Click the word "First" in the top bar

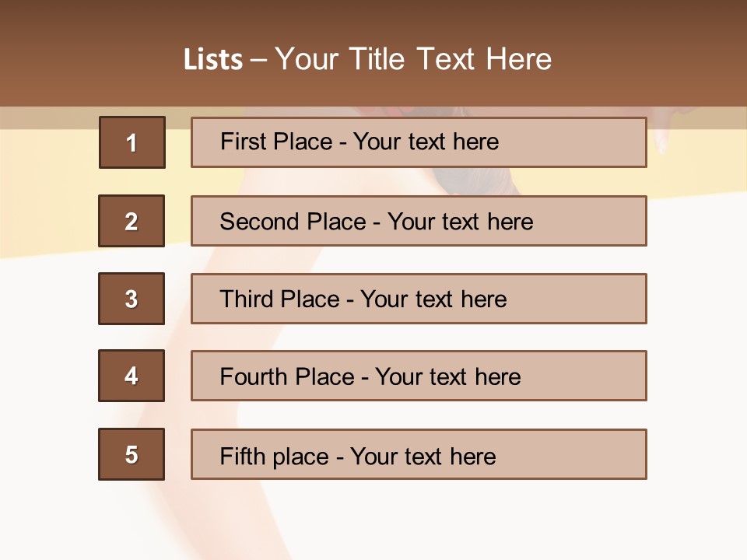244,142
